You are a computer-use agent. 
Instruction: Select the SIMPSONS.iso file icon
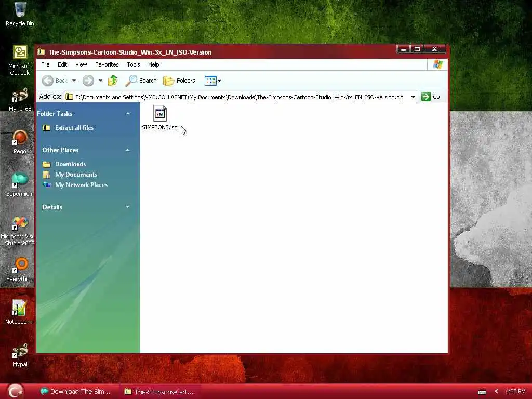160,113
